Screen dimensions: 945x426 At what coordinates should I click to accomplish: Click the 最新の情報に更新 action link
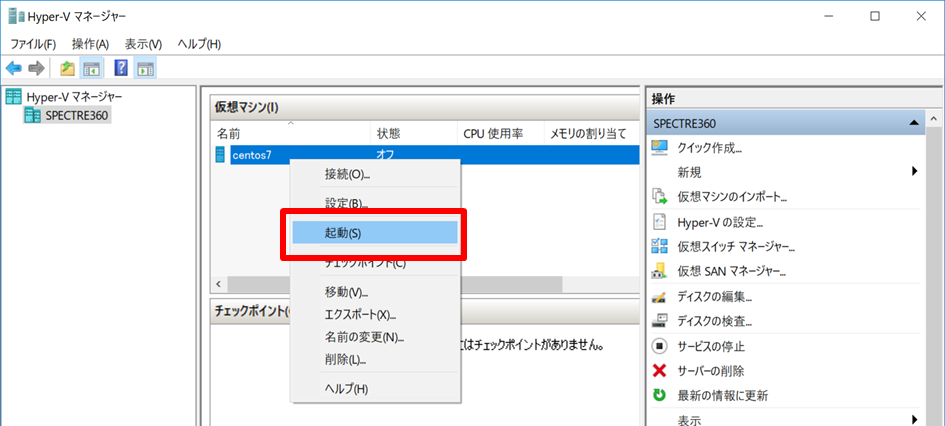723,396
